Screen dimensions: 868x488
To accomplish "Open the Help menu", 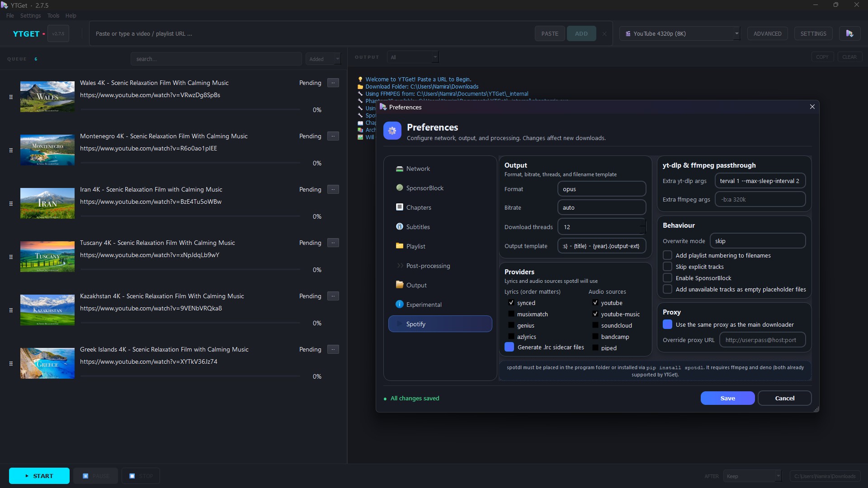I will pyautogui.click(x=71, y=15).
